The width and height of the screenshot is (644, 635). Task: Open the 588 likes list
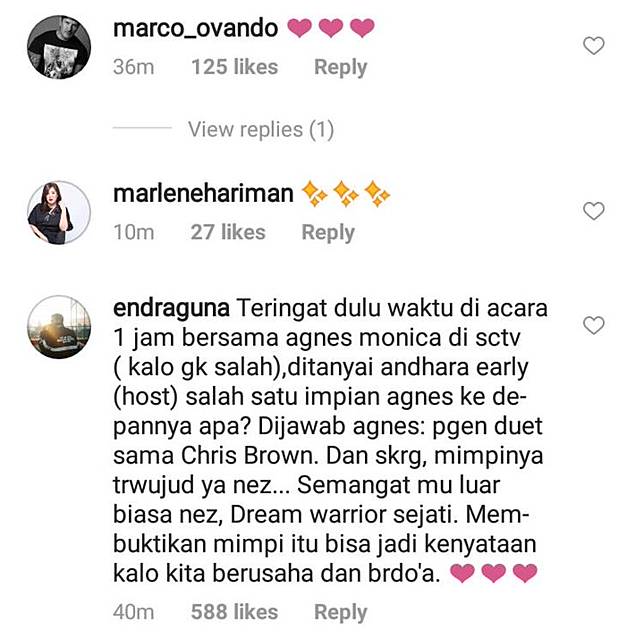tap(235, 612)
